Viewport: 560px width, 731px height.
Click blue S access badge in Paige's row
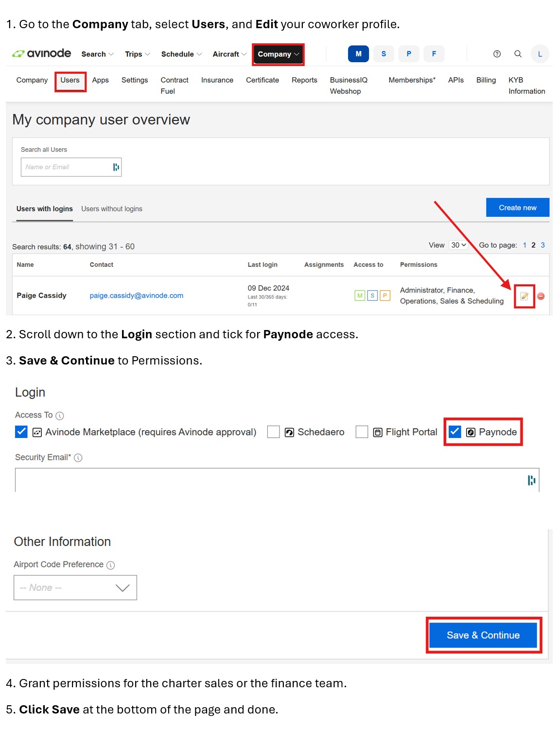372,296
